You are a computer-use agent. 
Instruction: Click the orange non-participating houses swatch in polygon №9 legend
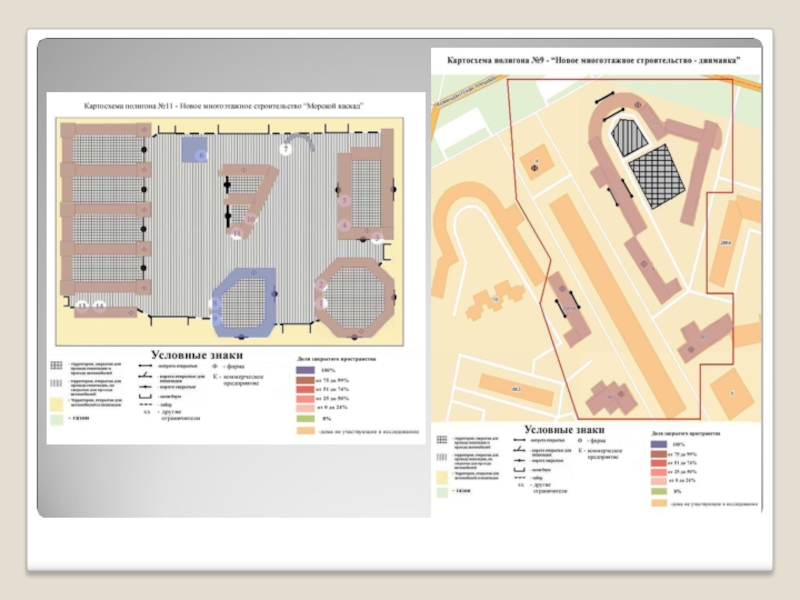[659, 504]
